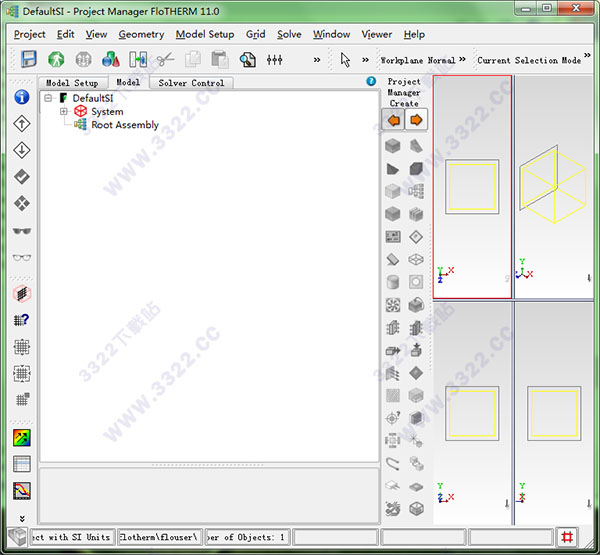The width and height of the screenshot is (600, 555).
Task: Click the 3D box icon in status bar
Action: [x=17, y=537]
